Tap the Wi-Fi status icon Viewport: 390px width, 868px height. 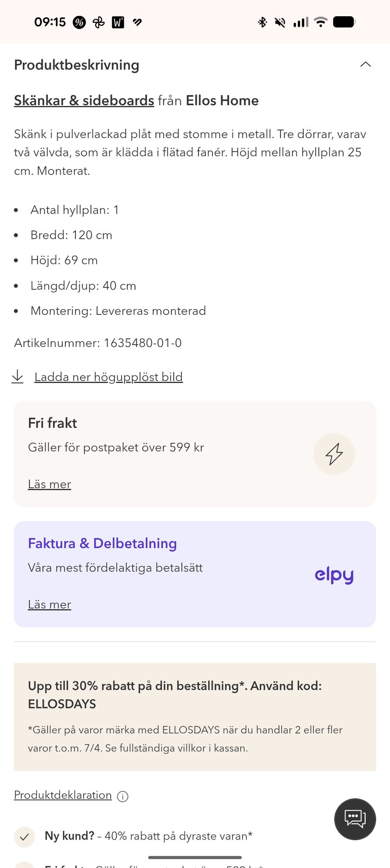click(321, 22)
